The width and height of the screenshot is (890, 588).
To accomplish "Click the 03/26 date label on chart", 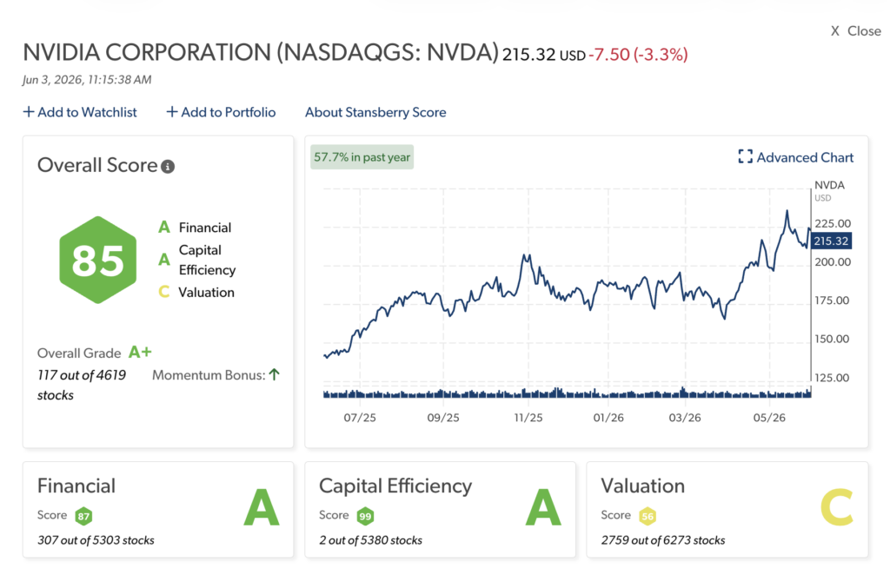I will (685, 418).
